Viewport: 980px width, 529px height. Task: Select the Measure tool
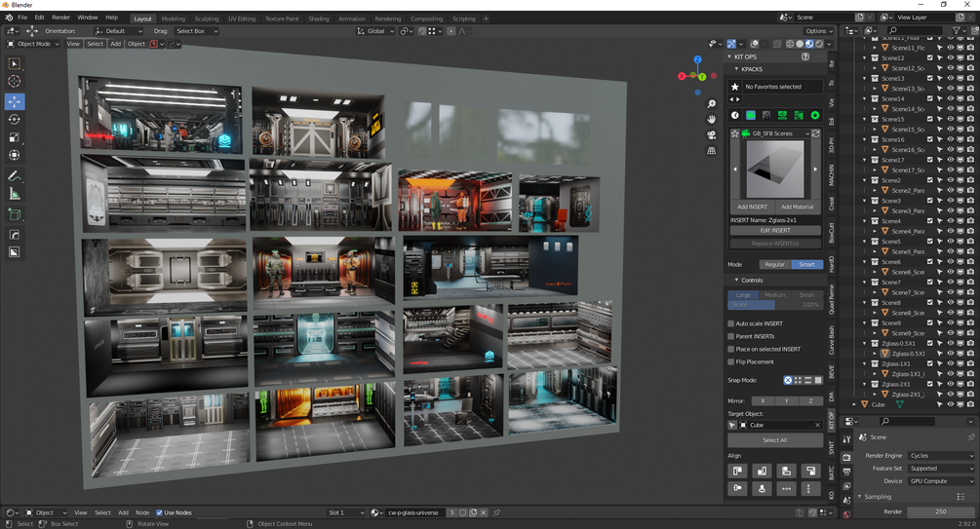pyautogui.click(x=15, y=194)
